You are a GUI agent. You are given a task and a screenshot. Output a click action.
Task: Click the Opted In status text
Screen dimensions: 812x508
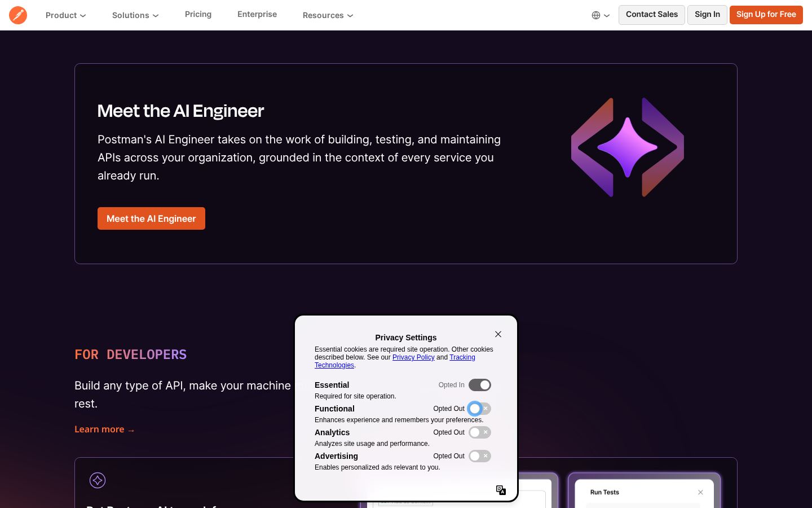tap(452, 385)
